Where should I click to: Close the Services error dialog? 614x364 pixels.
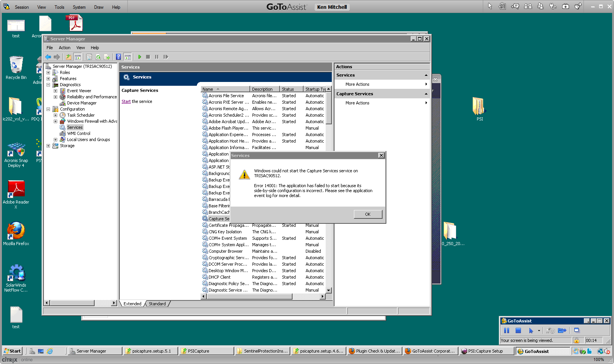(381, 156)
